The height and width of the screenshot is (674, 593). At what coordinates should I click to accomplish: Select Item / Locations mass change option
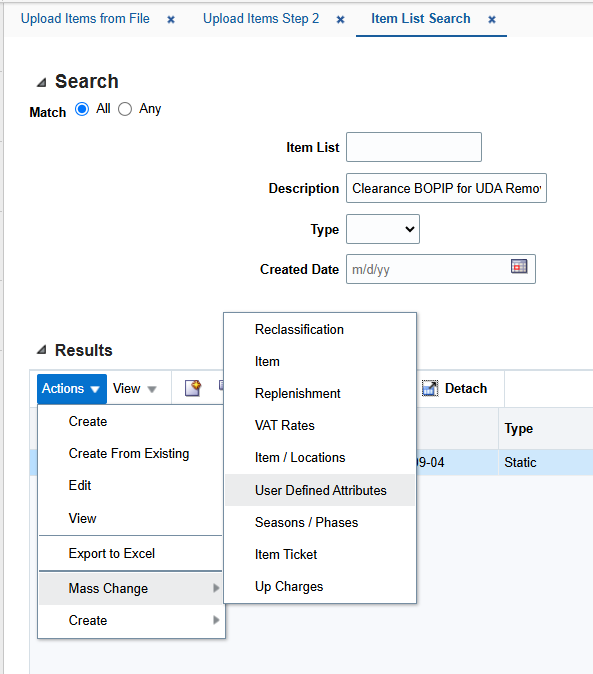pyautogui.click(x=320, y=458)
